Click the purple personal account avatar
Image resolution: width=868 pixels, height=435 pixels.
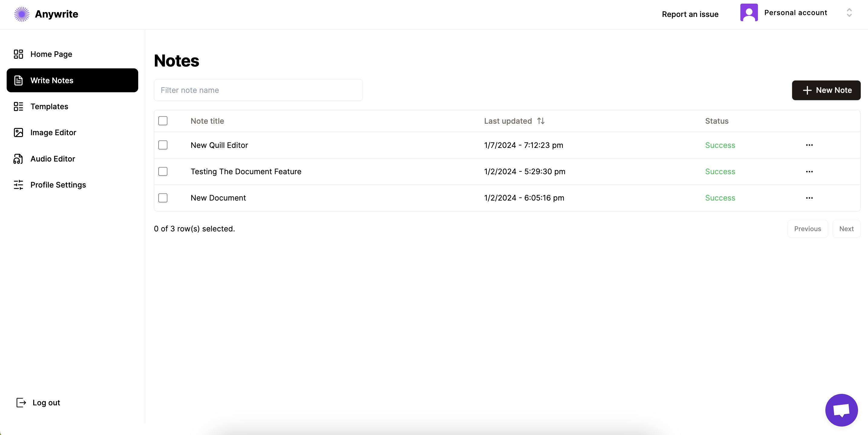tap(749, 12)
